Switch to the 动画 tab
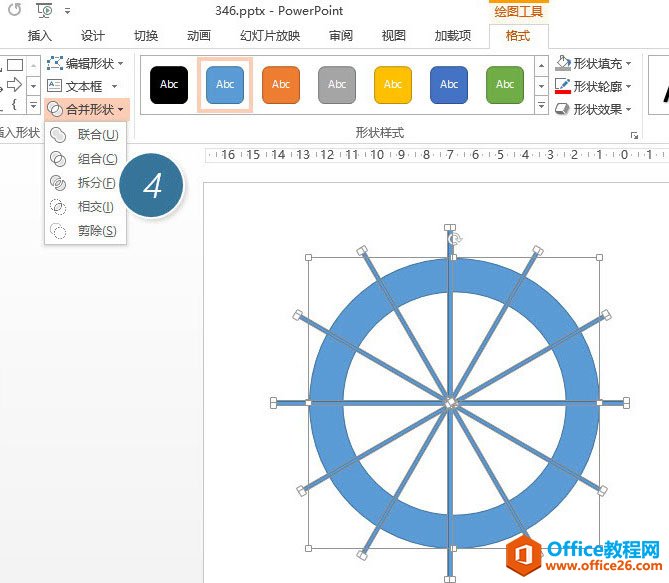The width and height of the screenshot is (669, 583). 199,36
